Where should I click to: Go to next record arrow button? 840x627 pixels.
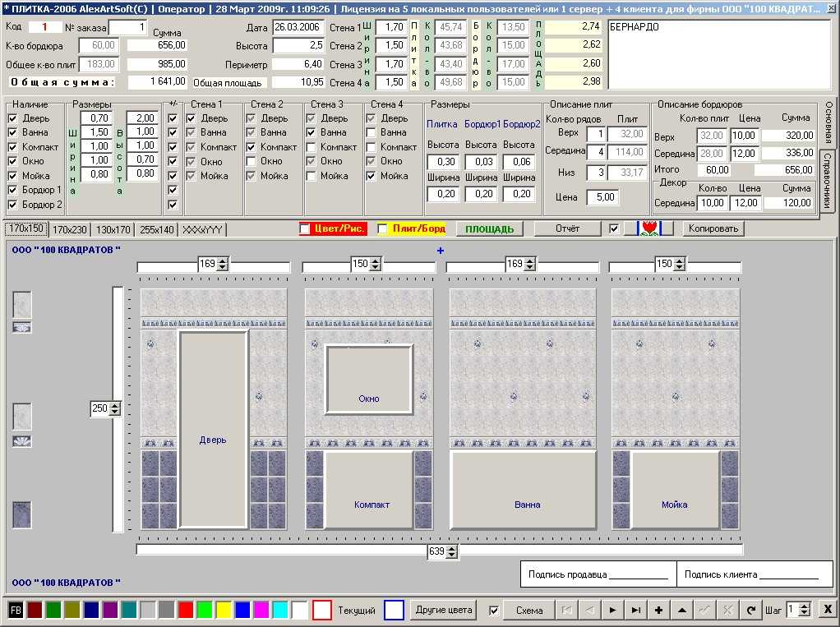pyautogui.click(x=612, y=610)
